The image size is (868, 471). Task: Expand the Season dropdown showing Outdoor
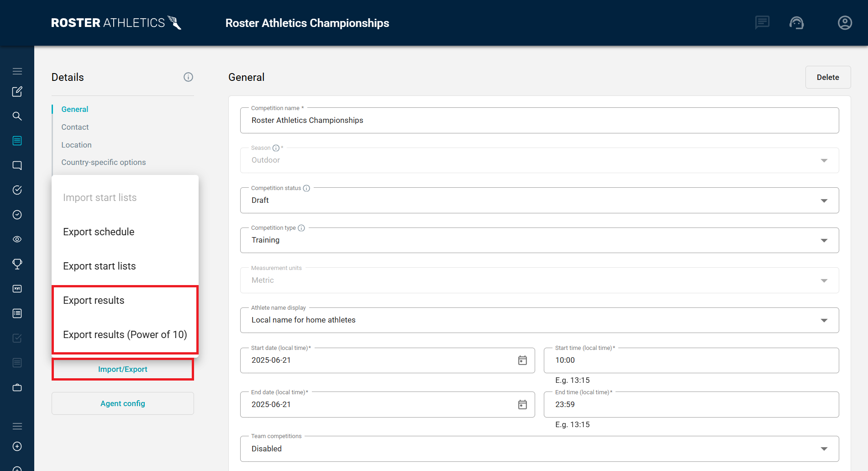(x=539, y=160)
